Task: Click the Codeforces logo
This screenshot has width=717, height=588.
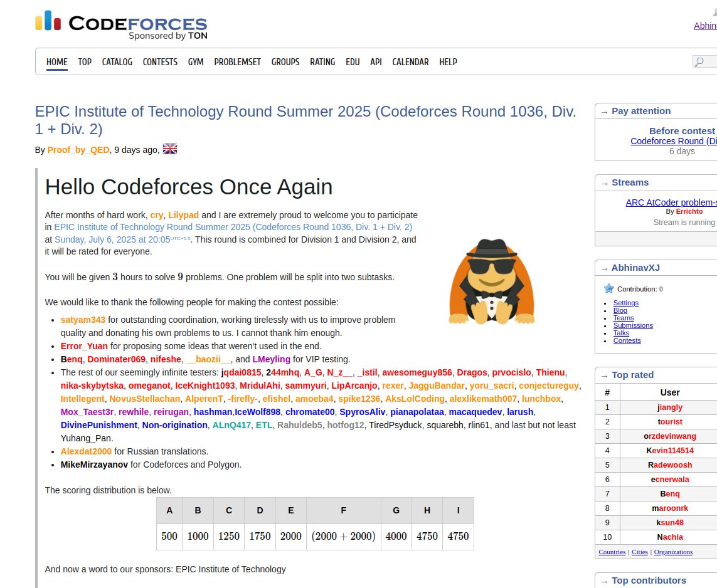Action: tap(121, 25)
